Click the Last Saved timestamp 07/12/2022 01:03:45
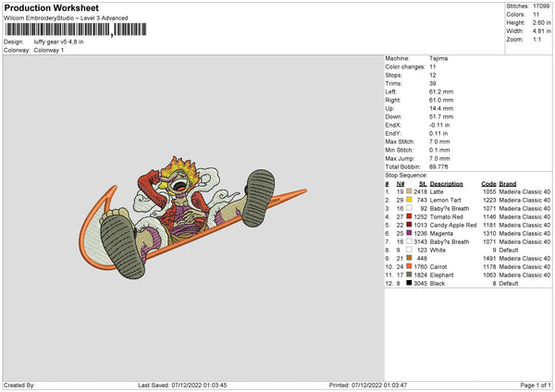 pyautogui.click(x=199, y=385)
